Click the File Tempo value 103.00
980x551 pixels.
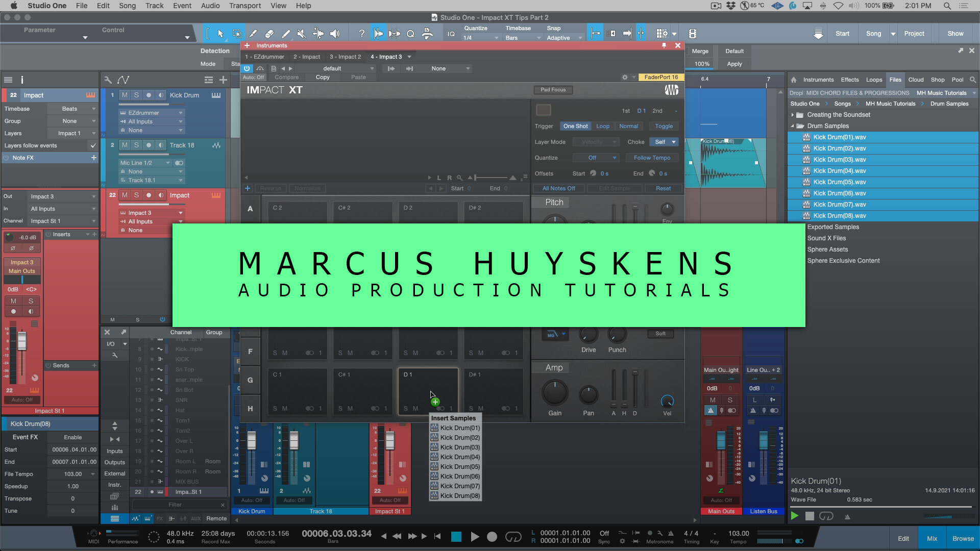pos(73,474)
